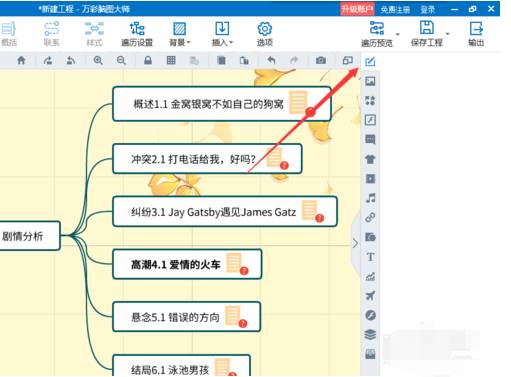This screenshot has width=511, height=377.
Task: Toggle the lock icon
Action: (x=148, y=60)
